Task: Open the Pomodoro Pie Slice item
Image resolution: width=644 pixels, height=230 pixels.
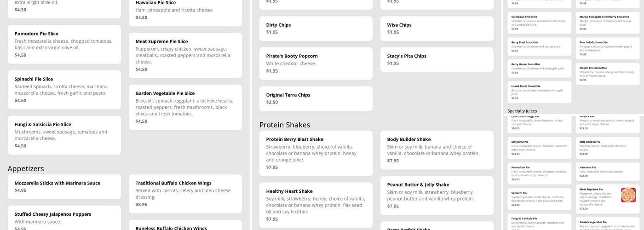Action: [x=64, y=44]
